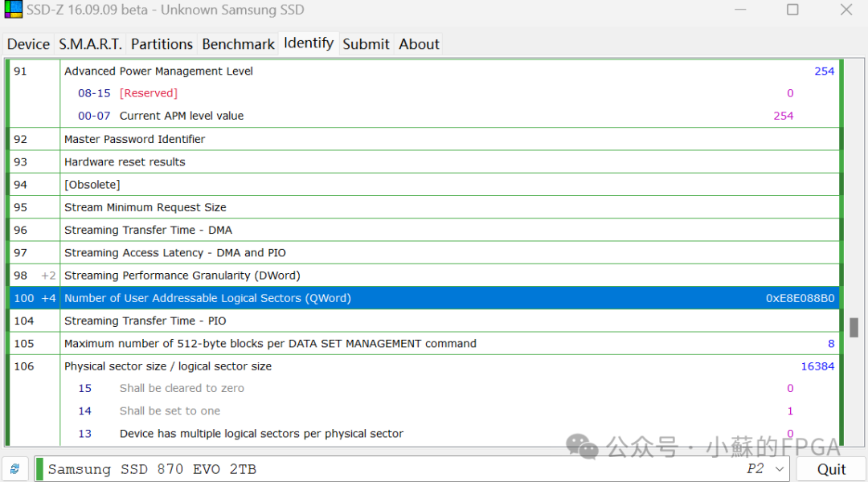The image size is (868, 482).
Task: Select the Stream Minimum Request Size row
Action: click(x=424, y=207)
